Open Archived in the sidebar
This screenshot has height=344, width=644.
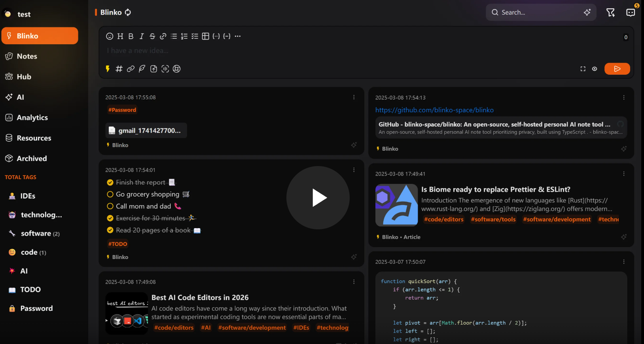[40, 159]
